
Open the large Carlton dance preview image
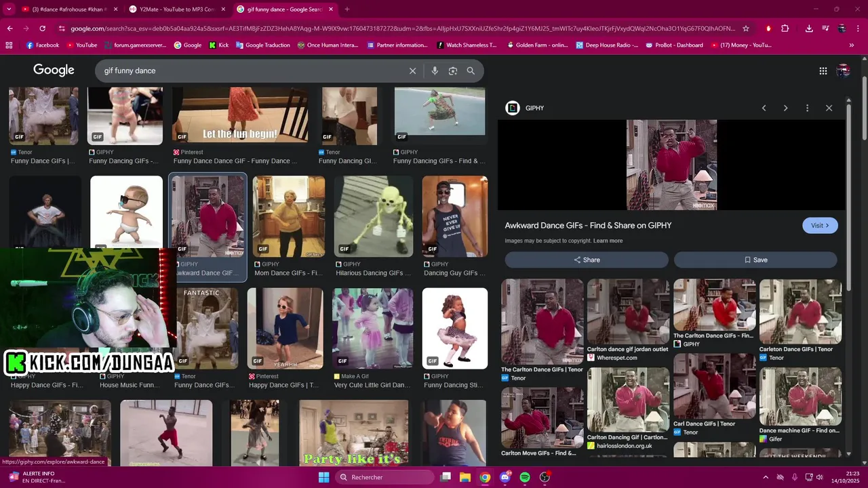[x=671, y=165]
